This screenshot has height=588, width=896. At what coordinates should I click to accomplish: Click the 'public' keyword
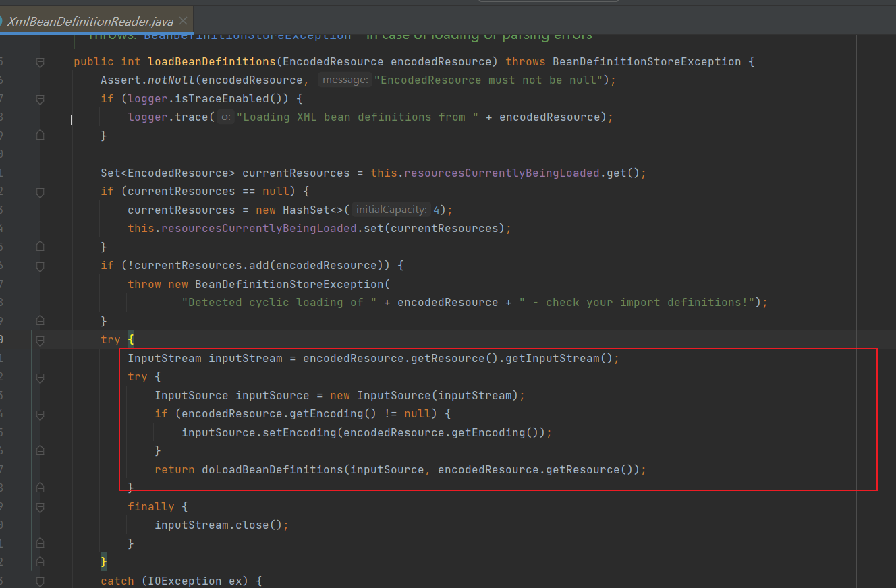click(94, 62)
